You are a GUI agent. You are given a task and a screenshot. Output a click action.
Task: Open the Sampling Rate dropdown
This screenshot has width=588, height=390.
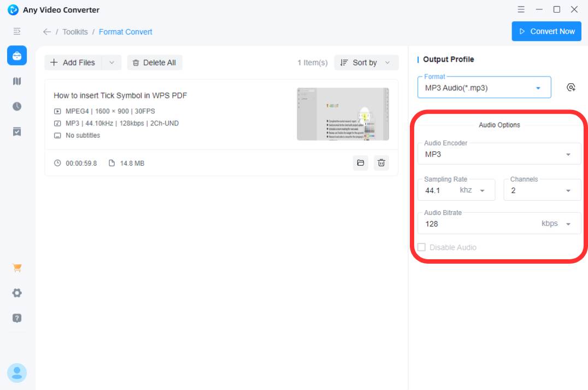tap(456, 190)
